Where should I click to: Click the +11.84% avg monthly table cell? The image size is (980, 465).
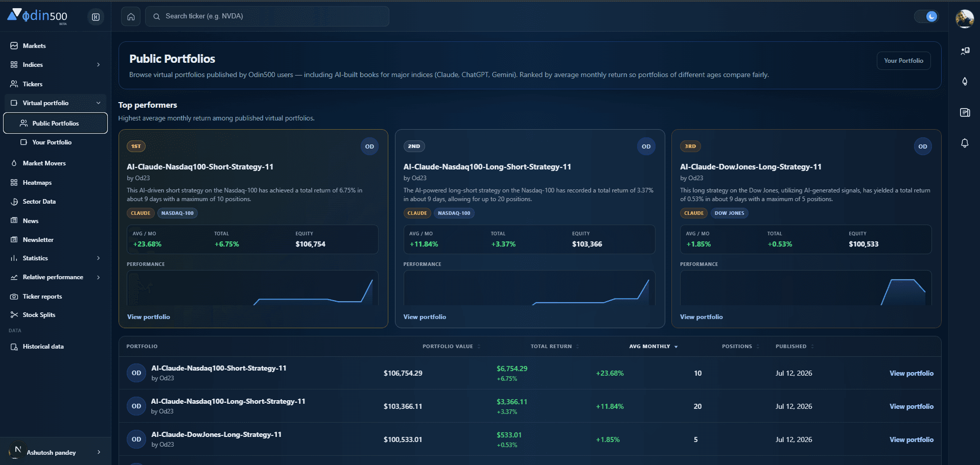(x=610, y=406)
